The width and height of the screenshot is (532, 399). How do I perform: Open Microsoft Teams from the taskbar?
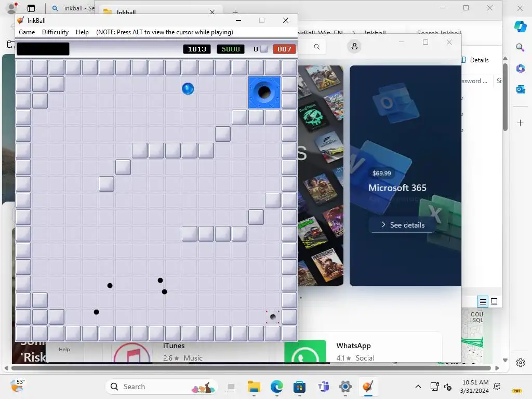point(323,387)
